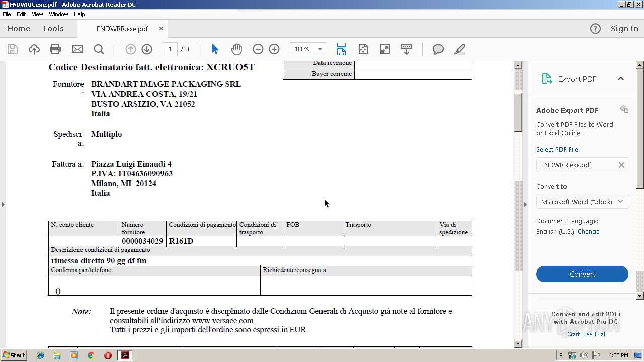Add a comment sticky note
Screen dimensions: 644x362
tap(438, 49)
